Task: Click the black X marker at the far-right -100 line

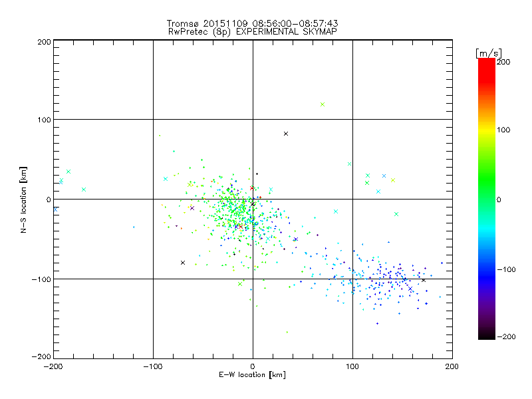Action: tap(424, 280)
